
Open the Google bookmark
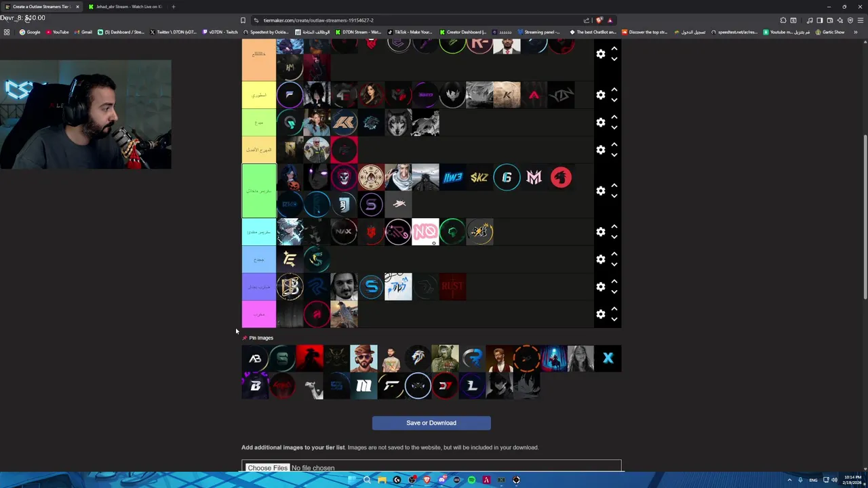(x=30, y=32)
